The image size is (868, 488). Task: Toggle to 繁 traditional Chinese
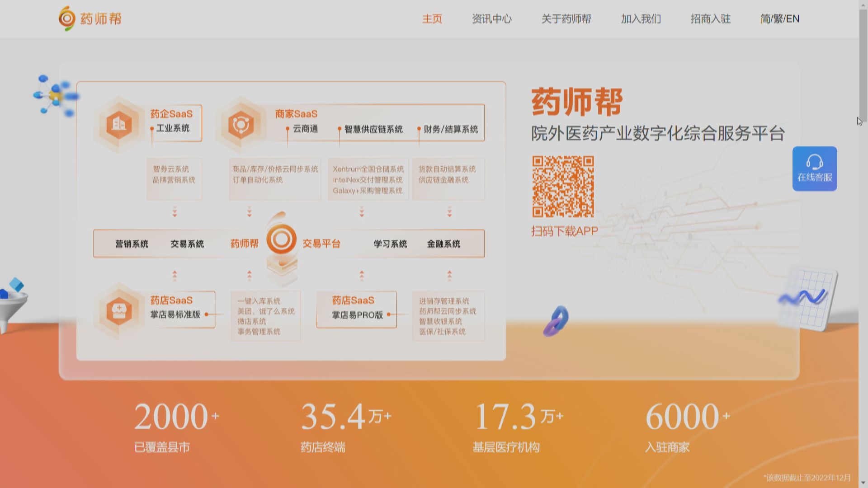777,19
